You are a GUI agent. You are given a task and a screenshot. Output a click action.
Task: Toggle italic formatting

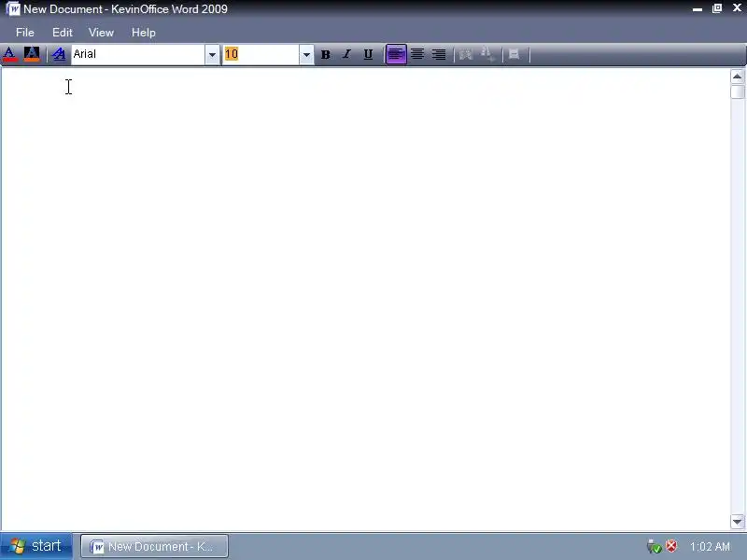346,55
